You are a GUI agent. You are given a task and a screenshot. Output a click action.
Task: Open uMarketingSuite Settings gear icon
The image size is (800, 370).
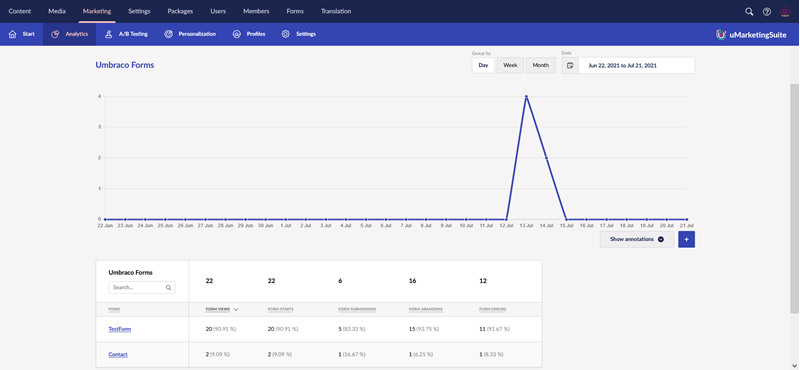point(286,34)
